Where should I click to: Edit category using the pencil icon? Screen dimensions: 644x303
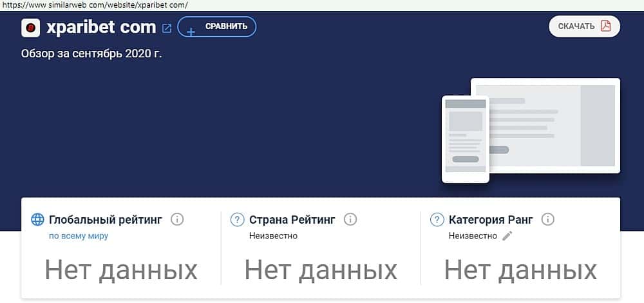[x=507, y=236]
